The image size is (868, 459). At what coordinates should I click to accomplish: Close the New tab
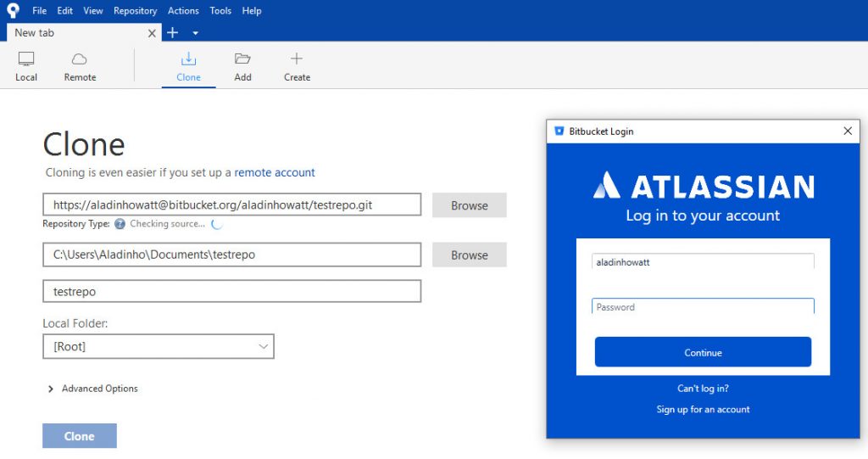[x=152, y=33]
